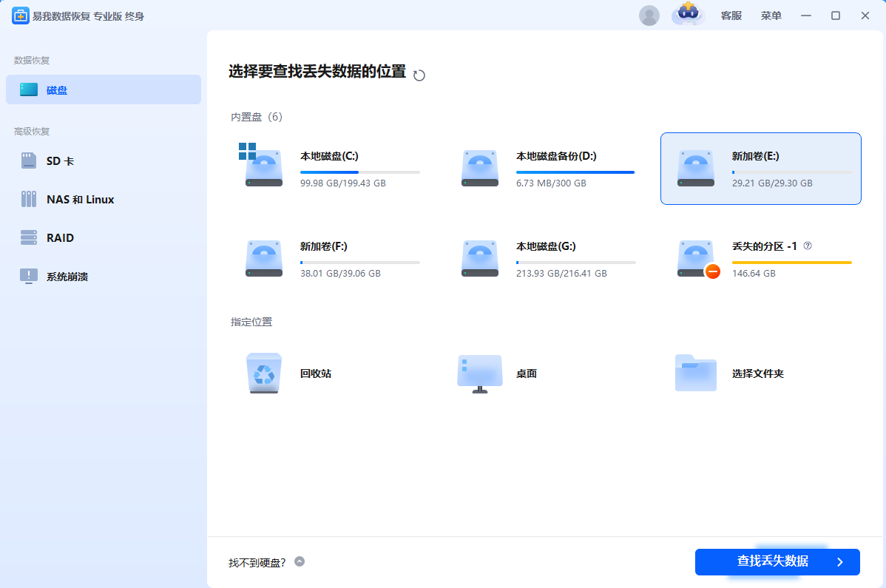Select the 丢失的分区 -1 lost partition drive

tap(696, 259)
